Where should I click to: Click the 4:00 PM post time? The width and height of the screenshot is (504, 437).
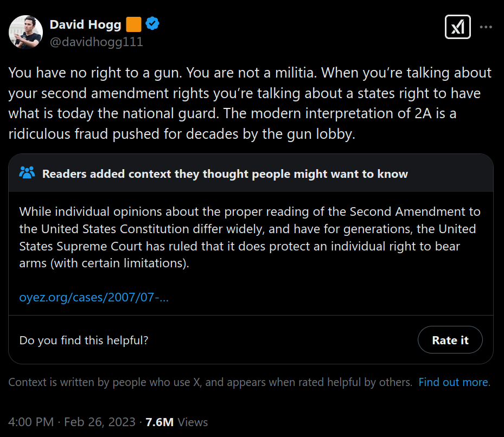(x=31, y=422)
